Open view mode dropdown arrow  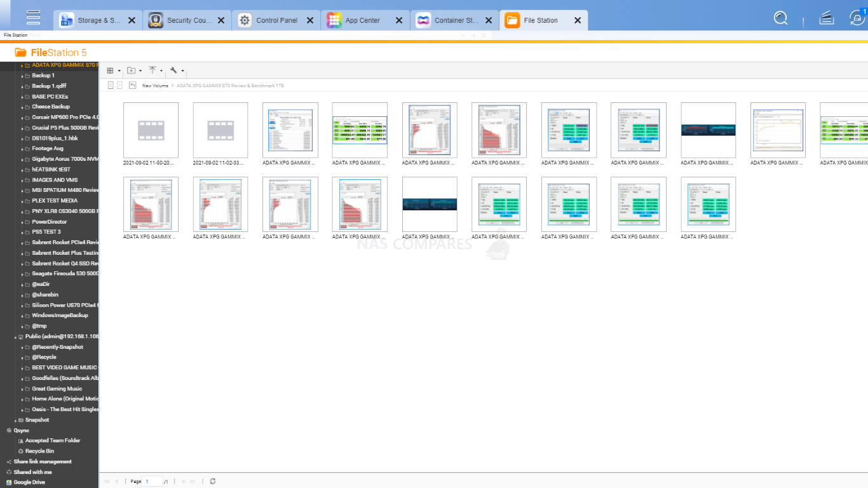point(119,71)
